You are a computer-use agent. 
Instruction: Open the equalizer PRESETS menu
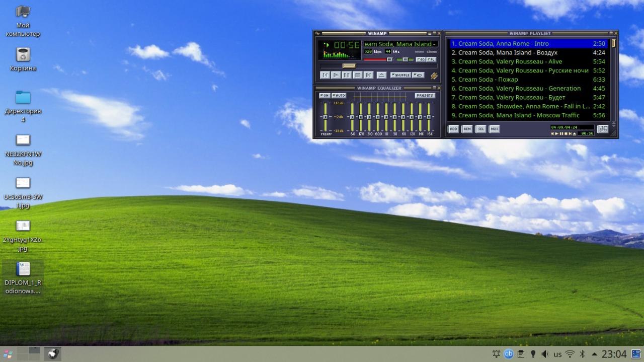click(425, 96)
